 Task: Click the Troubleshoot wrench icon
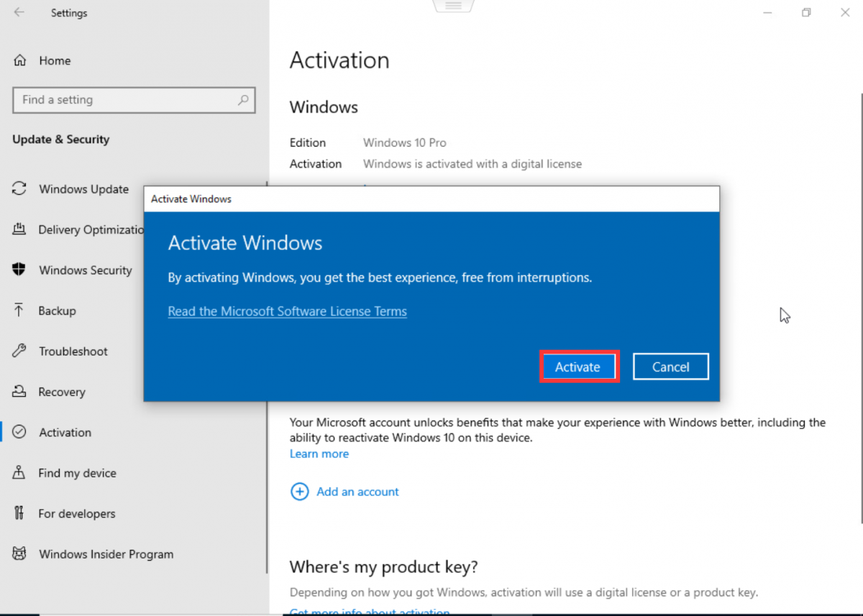[19, 351]
